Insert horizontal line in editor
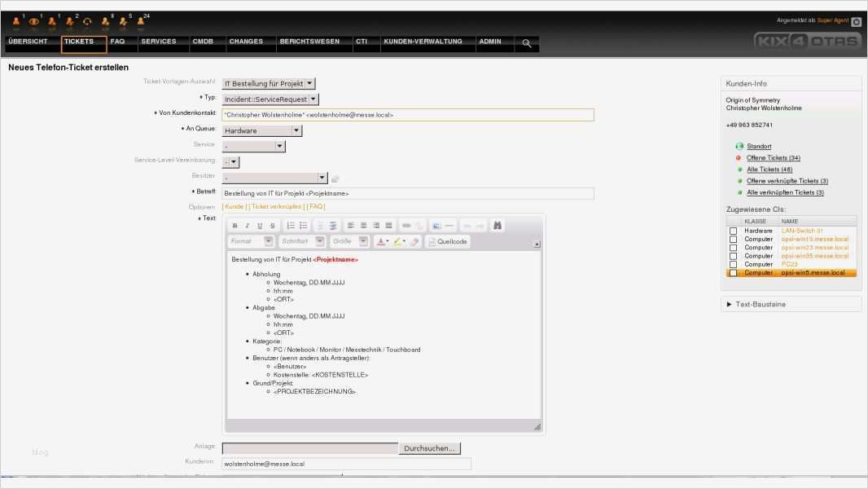This screenshot has width=868, height=489. pyautogui.click(x=449, y=226)
